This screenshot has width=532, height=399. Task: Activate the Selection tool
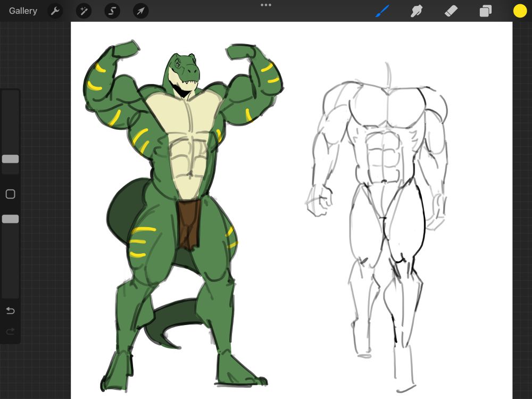click(112, 11)
